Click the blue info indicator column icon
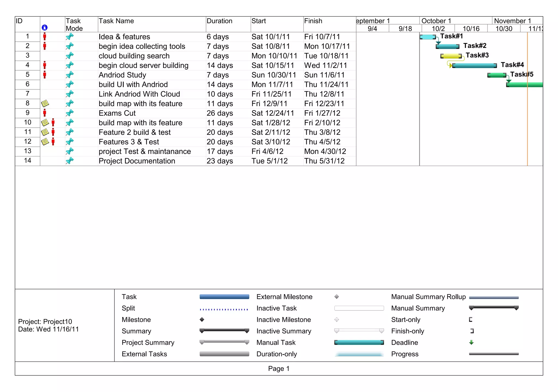 click(45, 28)
